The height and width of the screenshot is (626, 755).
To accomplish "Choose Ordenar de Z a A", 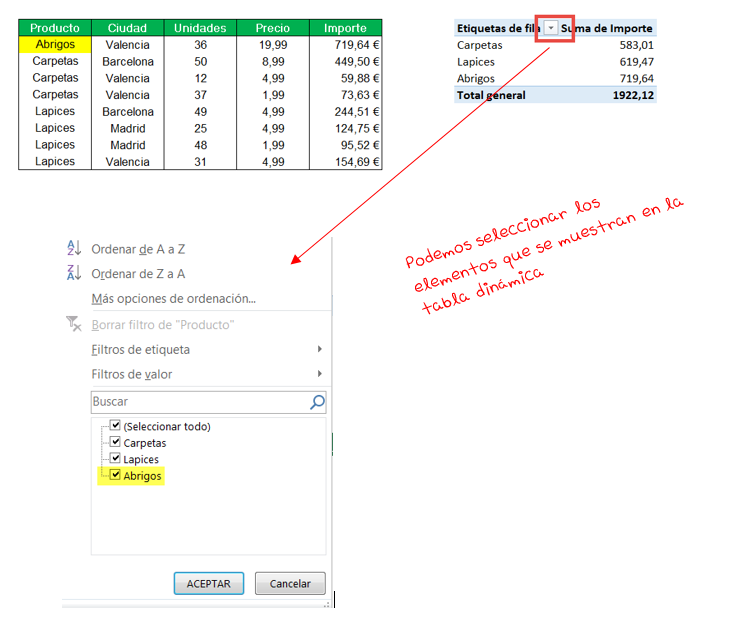I will click(138, 274).
